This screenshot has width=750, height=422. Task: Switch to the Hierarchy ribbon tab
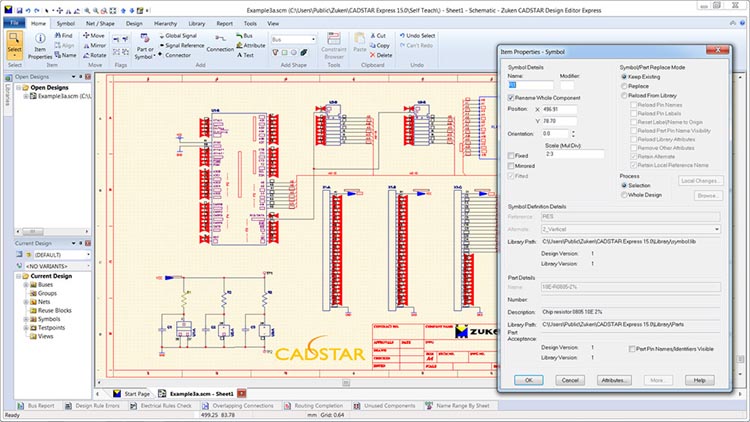tap(165, 23)
